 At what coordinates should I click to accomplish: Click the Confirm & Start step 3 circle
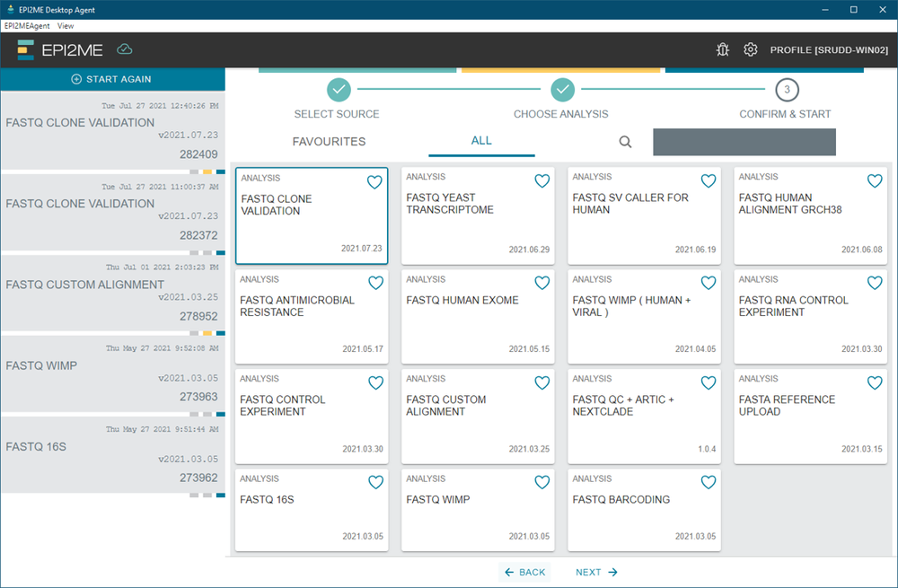click(x=787, y=89)
